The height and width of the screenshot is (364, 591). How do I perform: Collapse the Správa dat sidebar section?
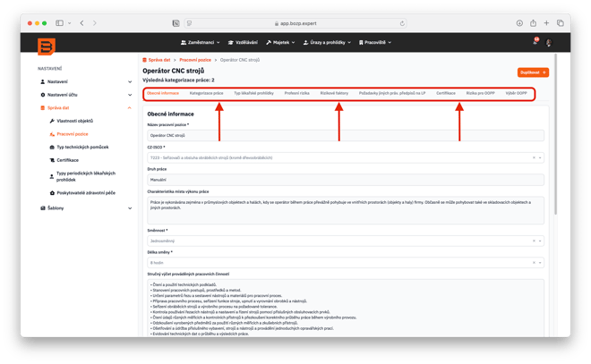[x=130, y=107]
